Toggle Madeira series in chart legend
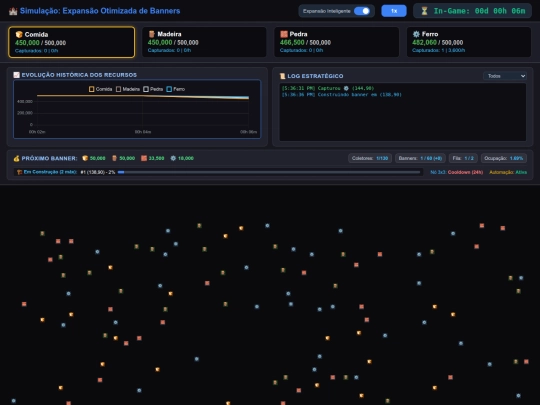This screenshot has height=405, width=540. [x=127, y=89]
